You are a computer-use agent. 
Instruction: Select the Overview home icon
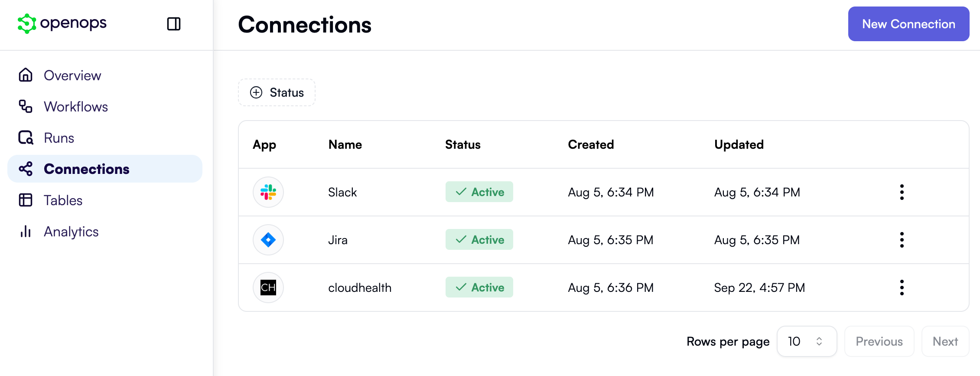pos(25,75)
